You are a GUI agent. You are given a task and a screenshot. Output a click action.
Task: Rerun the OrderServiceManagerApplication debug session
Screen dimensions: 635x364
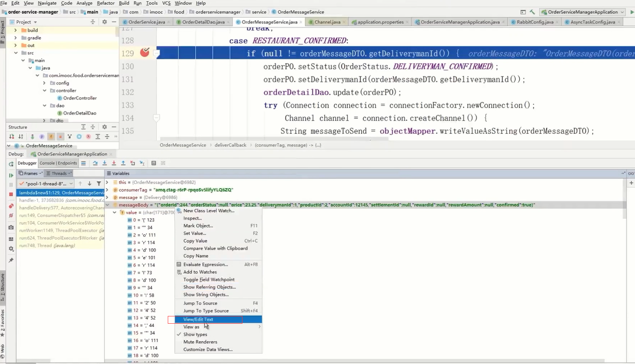tap(11, 164)
